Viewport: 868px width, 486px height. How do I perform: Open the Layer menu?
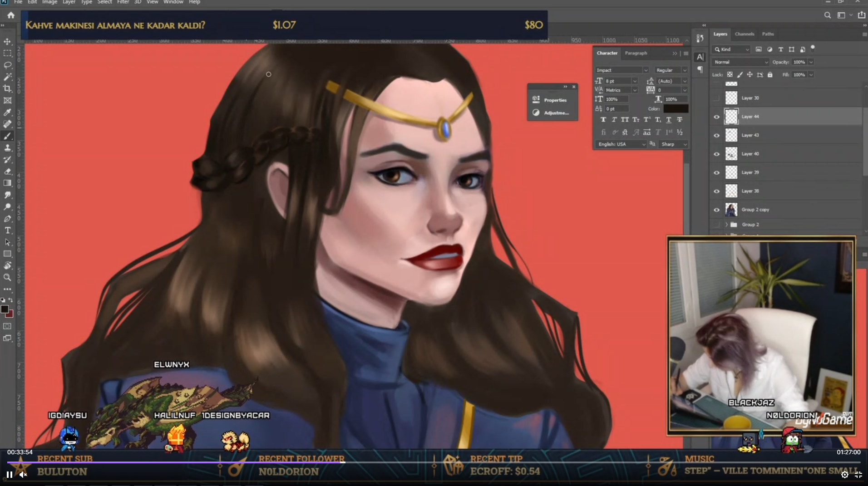coord(69,2)
